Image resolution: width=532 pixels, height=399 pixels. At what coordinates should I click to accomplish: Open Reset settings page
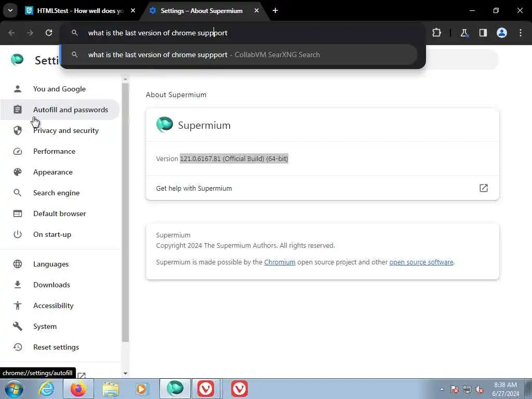(x=60, y=347)
